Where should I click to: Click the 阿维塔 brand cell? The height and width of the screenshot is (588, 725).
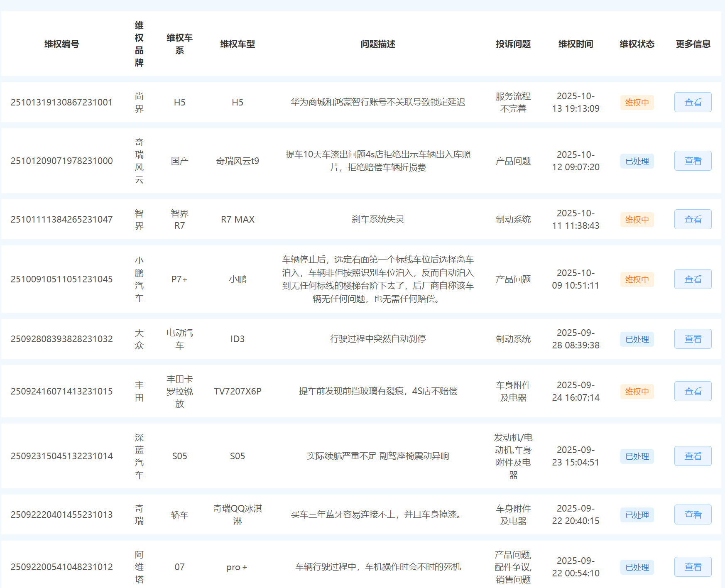(139, 567)
